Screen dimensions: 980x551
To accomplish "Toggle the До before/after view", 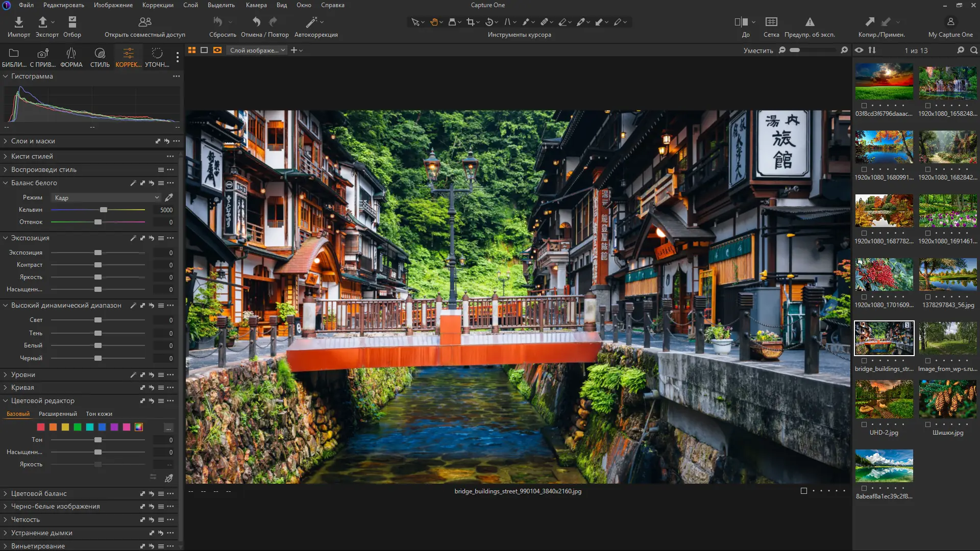I will tap(741, 22).
